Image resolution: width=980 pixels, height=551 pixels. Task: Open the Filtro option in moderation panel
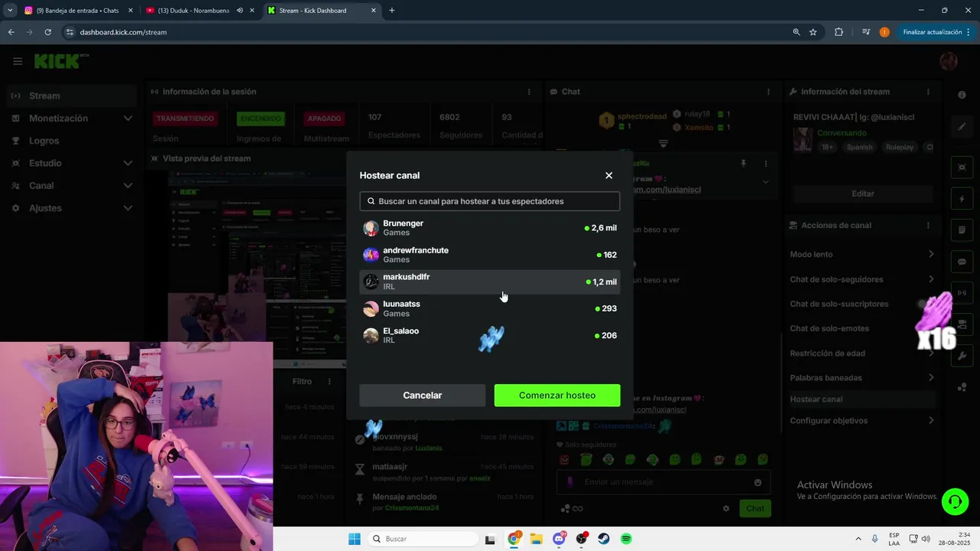[x=302, y=381]
